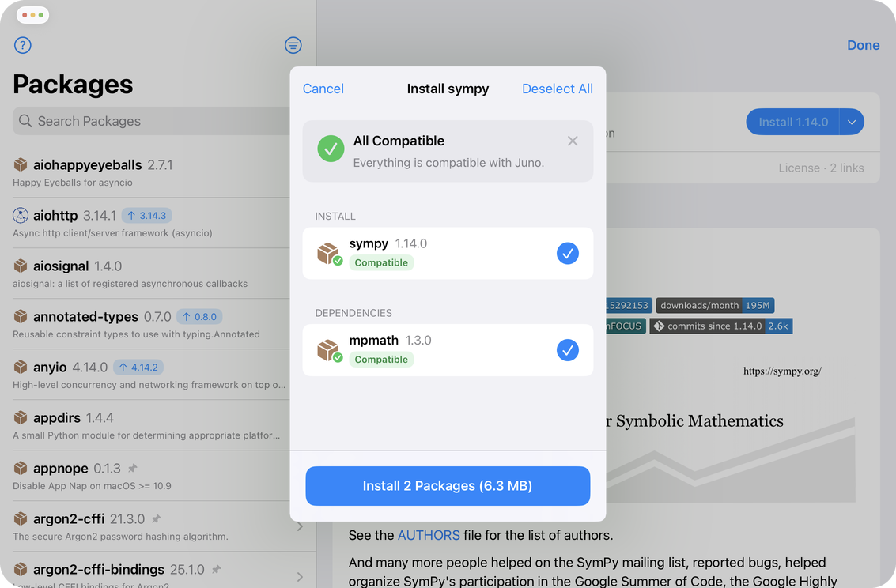Click the License · 2 links text
Image resolution: width=896 pixels, height=588 pixels.
click(821, 168)
